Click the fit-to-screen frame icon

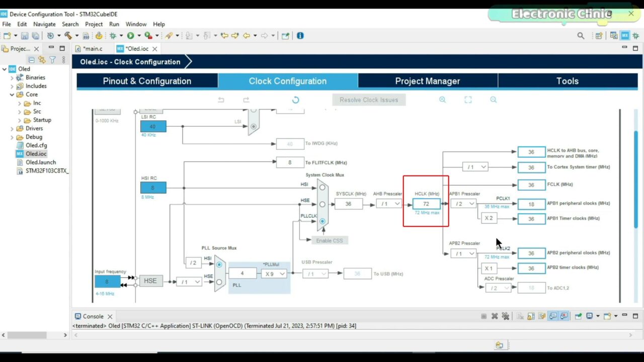click(468, 100)
